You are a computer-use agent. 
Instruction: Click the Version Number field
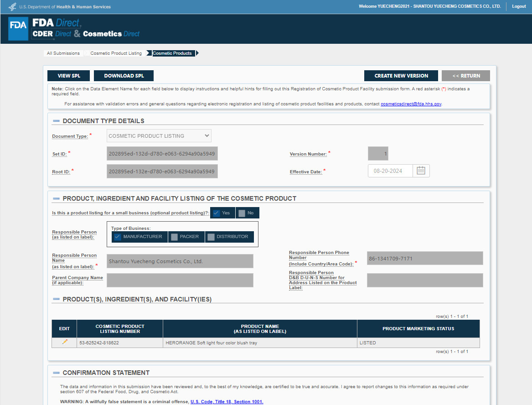[378, 153]
